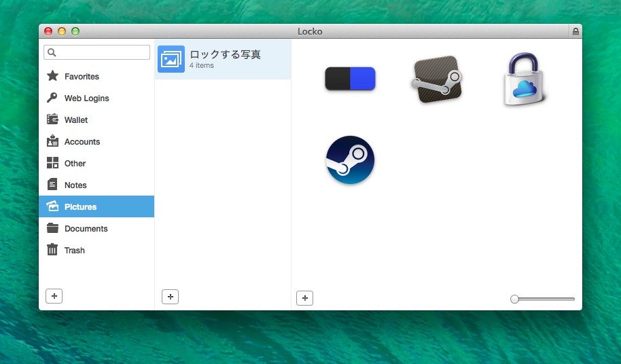621x364 pixels.
Task: Go to the Other category
Action: click(x=75, y=164)
